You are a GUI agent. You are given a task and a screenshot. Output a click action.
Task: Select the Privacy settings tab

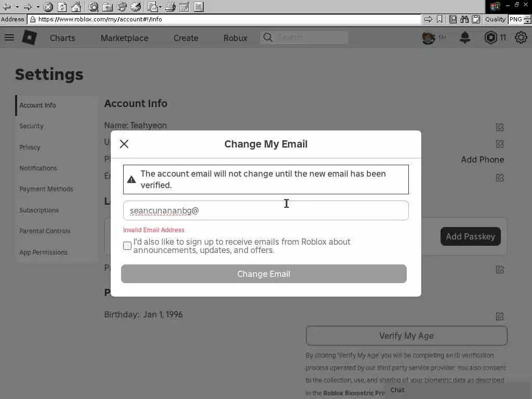tap(56, 147)
